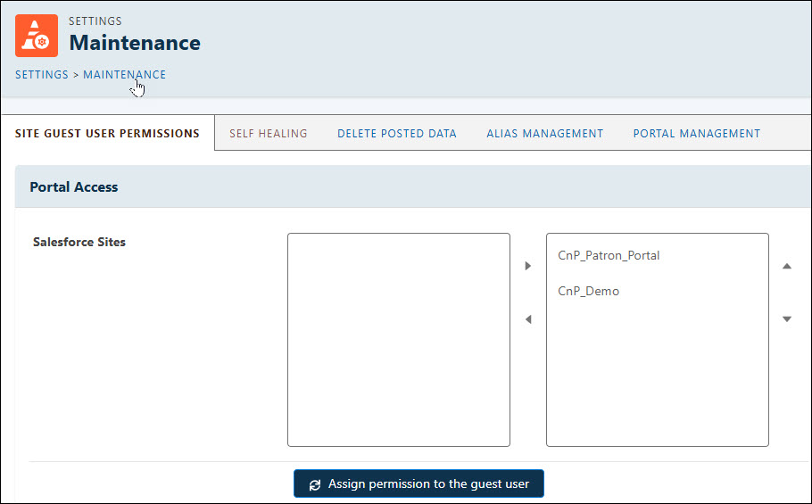812x504 pixels.
Task: Click inside the empty available sites list
Action: coord(398,340)
